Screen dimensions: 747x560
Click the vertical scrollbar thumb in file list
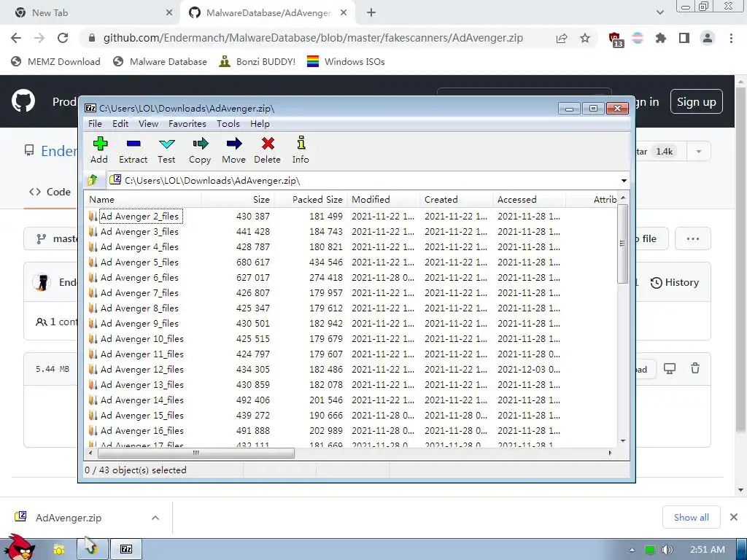click(x=622, y=244)
